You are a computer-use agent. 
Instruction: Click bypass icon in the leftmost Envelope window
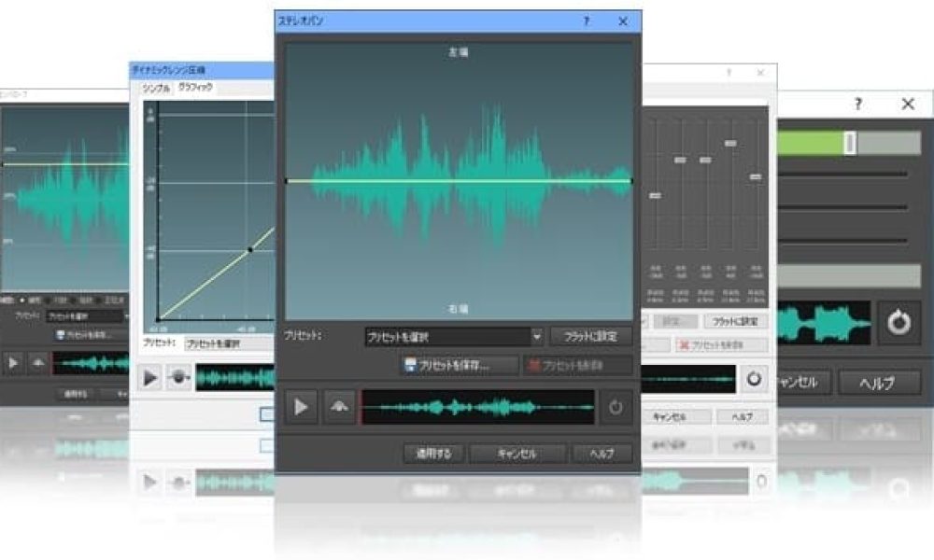(x=38, y=362)
